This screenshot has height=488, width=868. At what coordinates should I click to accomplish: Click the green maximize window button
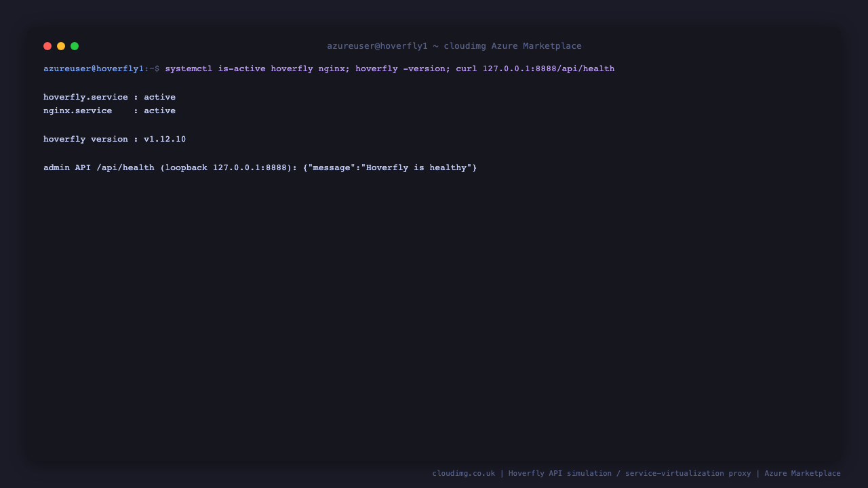[75, 46]
